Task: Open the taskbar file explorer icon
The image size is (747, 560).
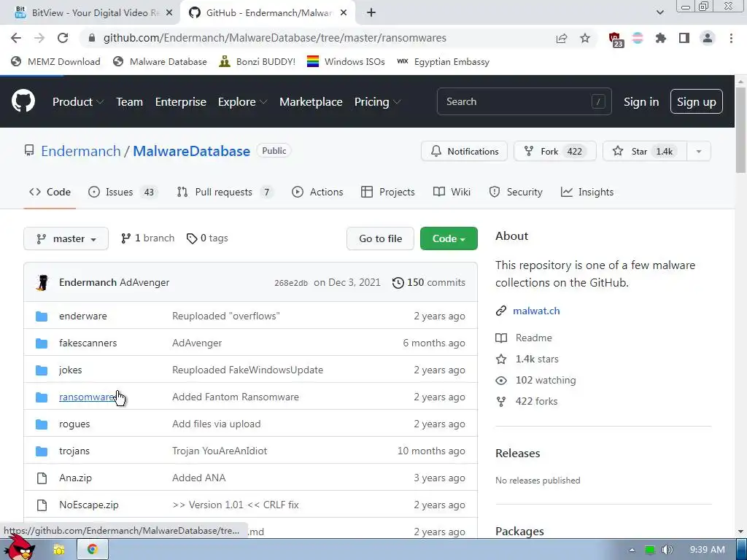Action: click(x=59, y=550)
